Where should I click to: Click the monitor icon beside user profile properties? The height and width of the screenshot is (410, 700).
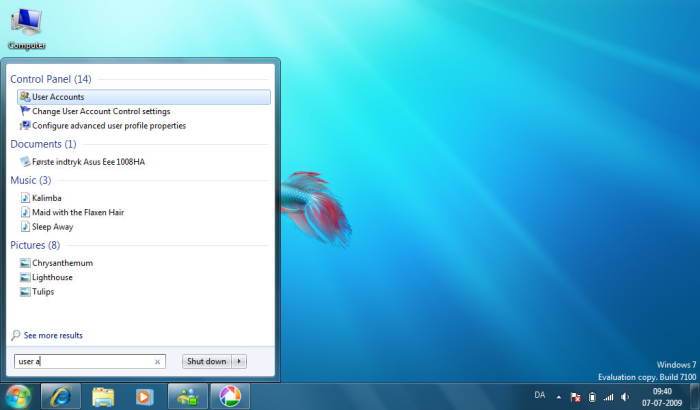coord(25,125)
